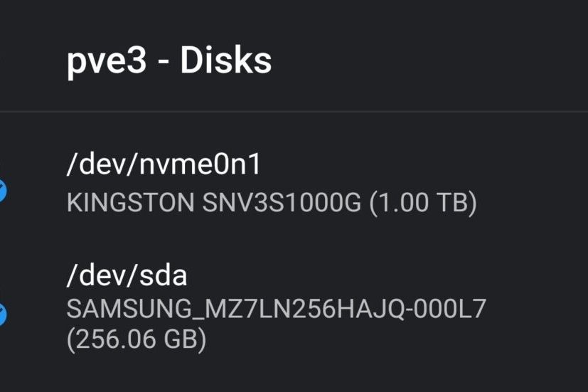Select the /dev/nvme0n1 disk entry
588x392 pixels.
coord(294,184)
